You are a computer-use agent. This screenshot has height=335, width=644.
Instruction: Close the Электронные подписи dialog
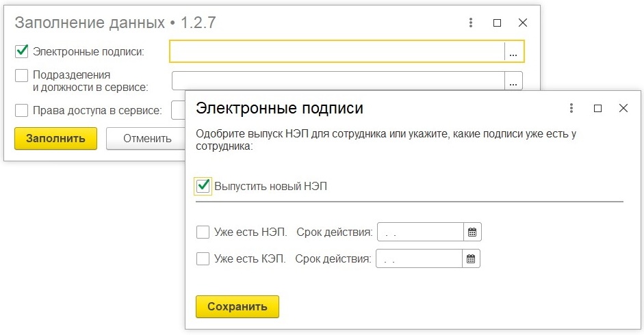[623, 108]
